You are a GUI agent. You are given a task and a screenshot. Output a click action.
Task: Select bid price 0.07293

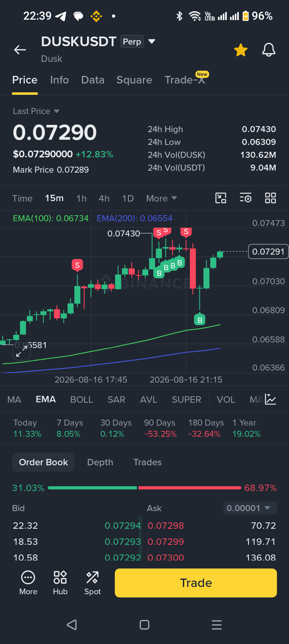(123, 542)
